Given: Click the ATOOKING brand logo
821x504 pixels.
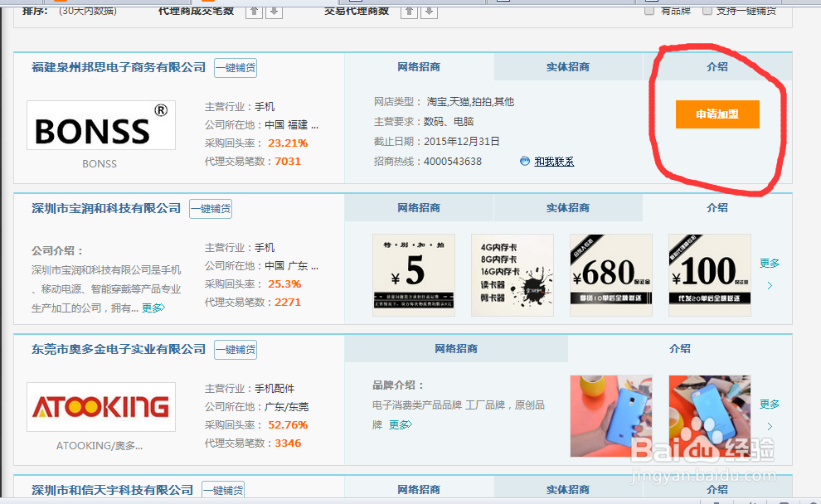Looking at the screenshot, I should pos(101,407).
